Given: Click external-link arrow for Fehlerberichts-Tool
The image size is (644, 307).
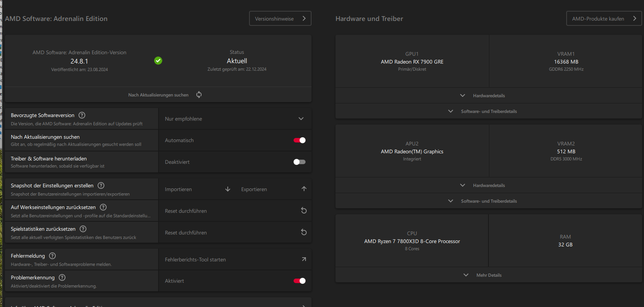Looking at the screenshot, I should coord(304,259).
